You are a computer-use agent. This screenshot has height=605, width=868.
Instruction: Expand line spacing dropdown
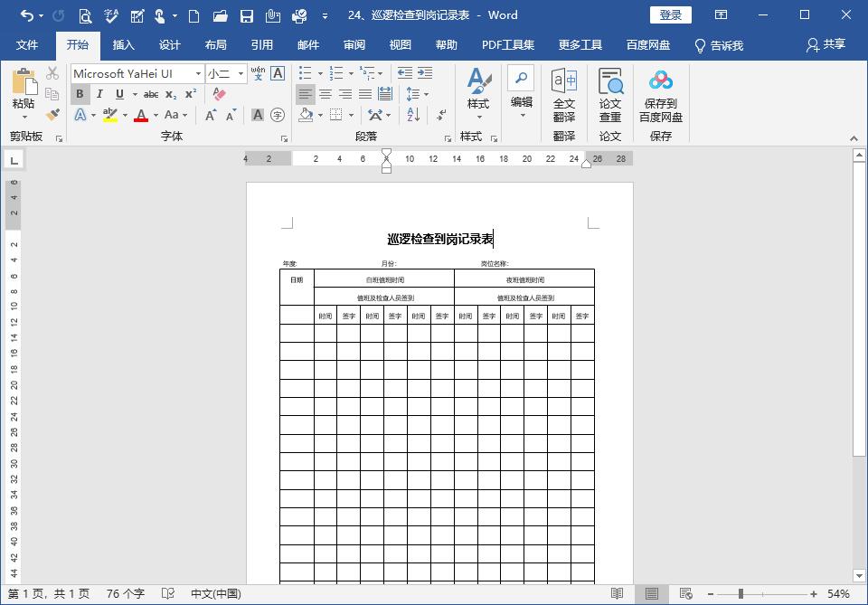(426, 94)
